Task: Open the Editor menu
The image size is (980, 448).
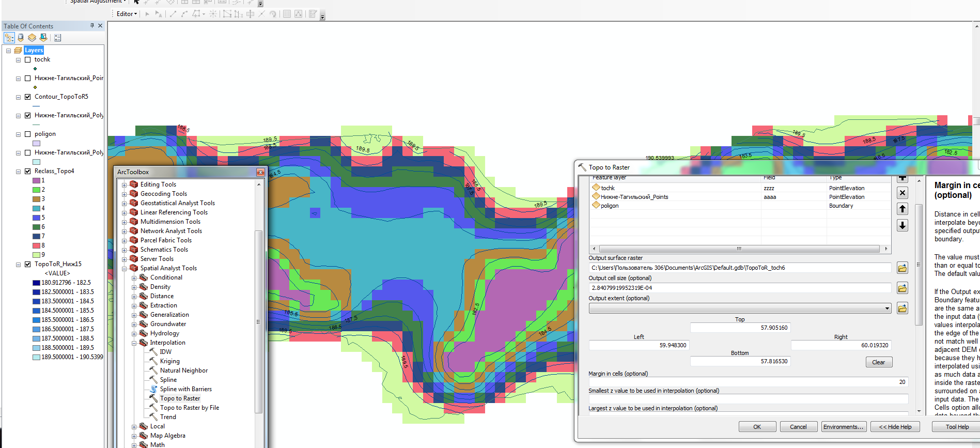Action: click(x=127, y=14)
